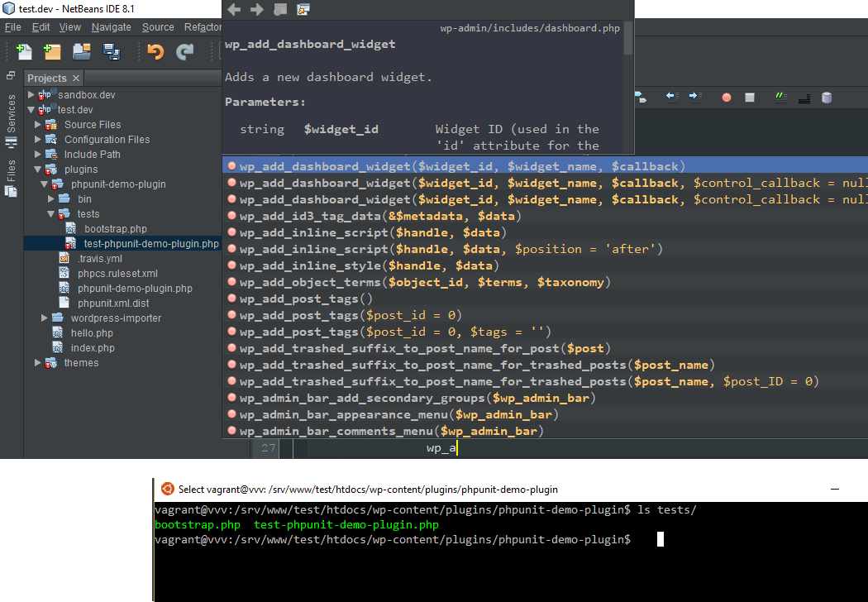868x602 pixels.
Task: Go back in documentation popup
Action: coord(234,9)
